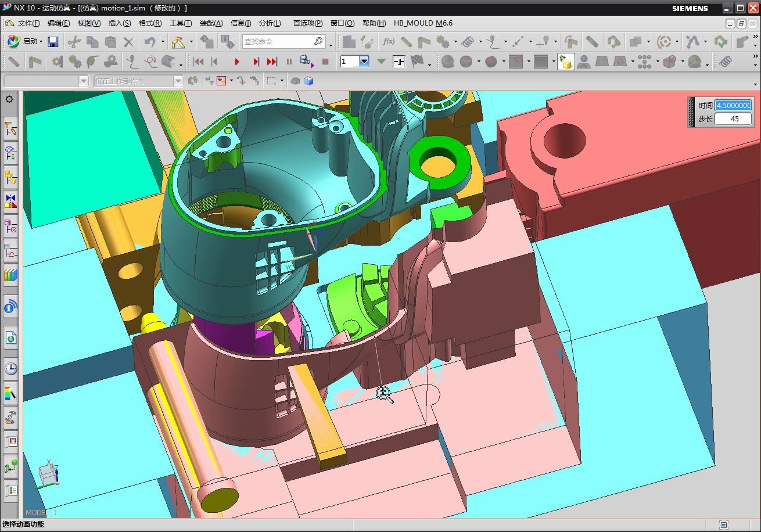This screenshot has width=761, height=532.
Task: Open the web browser sidebar icon
Action: 10,337
